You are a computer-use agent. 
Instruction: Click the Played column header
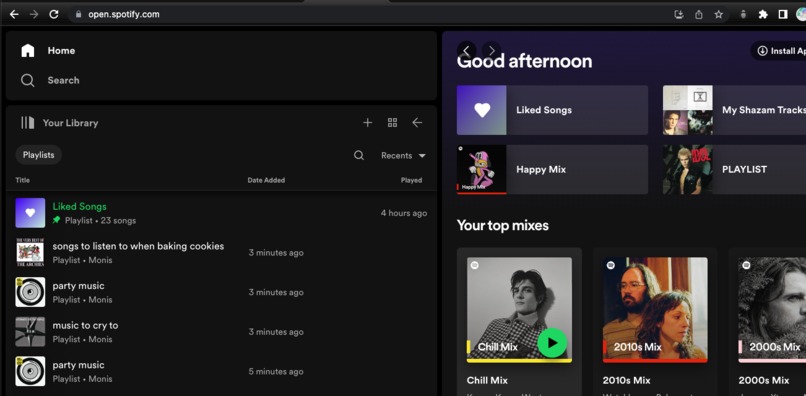pos(411,180)
